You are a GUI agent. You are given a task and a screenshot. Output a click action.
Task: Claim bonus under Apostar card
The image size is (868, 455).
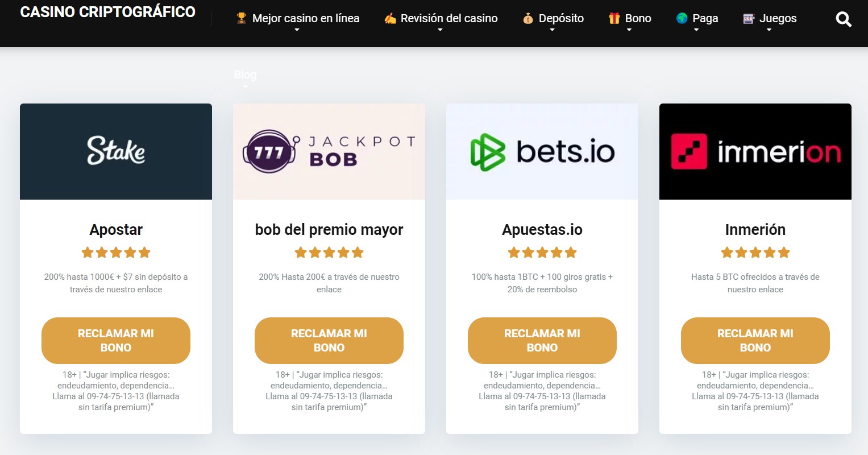coord(116,341)
